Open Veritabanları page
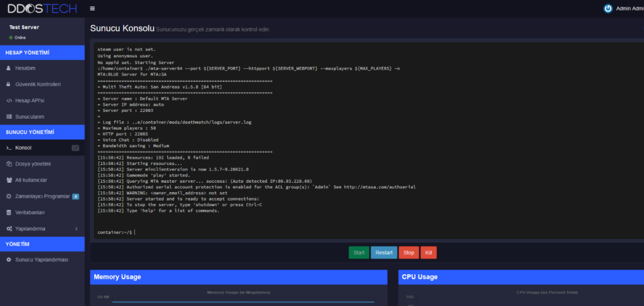This screenshot has width=644, height=306. click(x=30, y=213)
